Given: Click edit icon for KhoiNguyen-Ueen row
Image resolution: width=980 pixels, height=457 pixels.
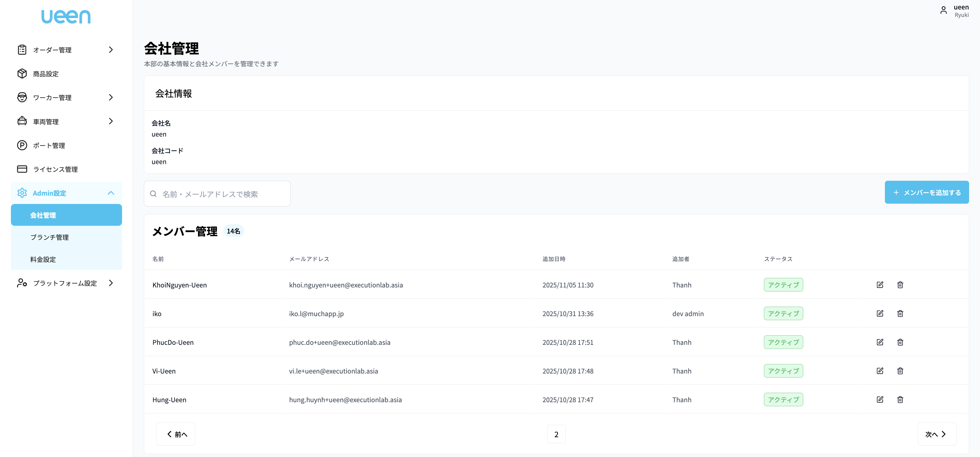Looking at the screenshot, I should pyautogui.click(x=880, y=285).
